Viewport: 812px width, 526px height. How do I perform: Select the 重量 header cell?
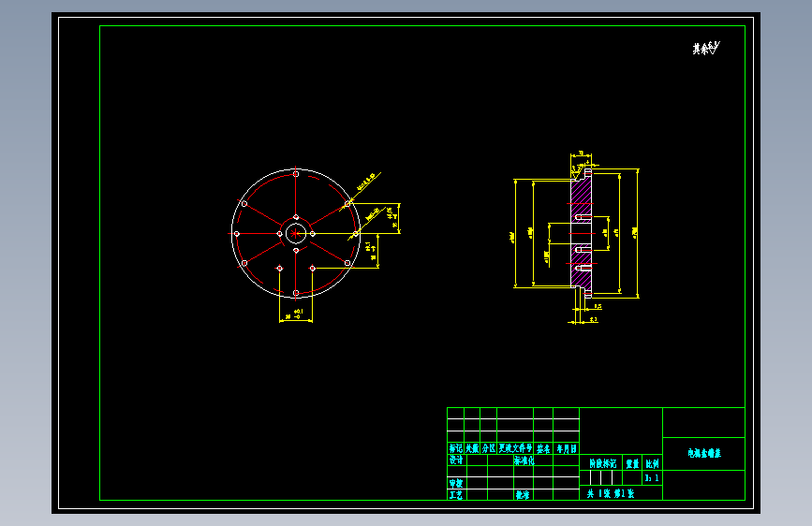point(632,464)
